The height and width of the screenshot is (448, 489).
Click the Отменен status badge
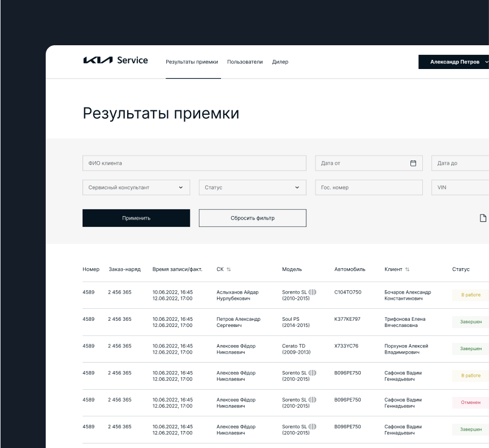[470, 403]
